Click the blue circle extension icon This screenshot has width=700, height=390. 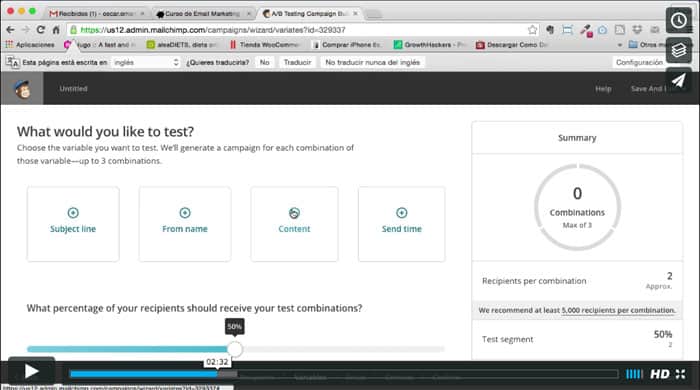tap(602, 30)
